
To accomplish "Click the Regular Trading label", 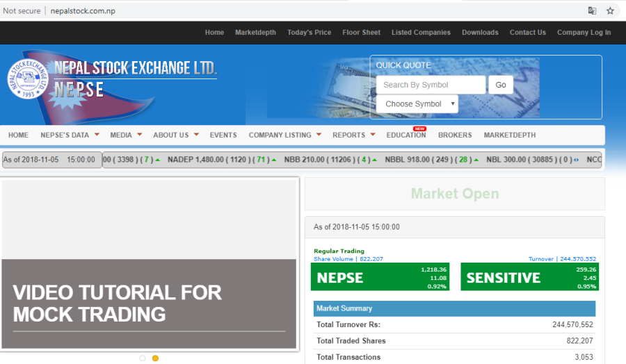I will point(339,251).
